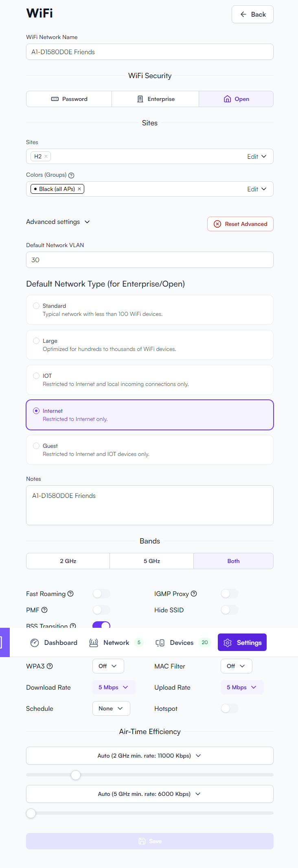Turn on the Hide SSID switch
This screenshot has width=298, height=868.
230,610
